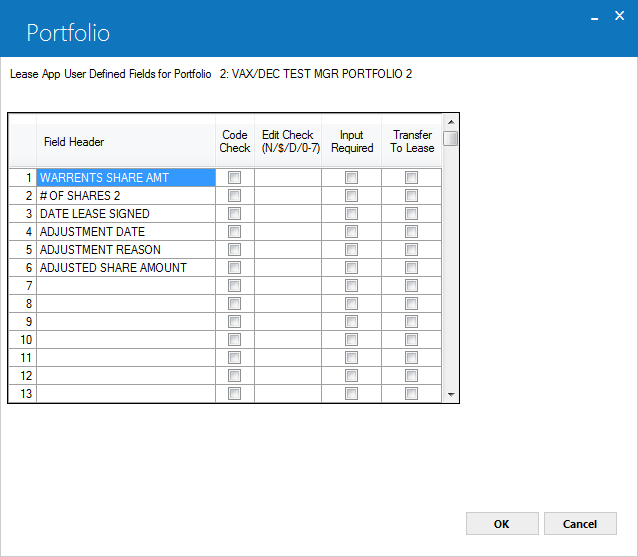Screen dimensions: 638x557
Task: Select the WARRENTS SHARE AMT field header cell
Action: click(126, 178)
